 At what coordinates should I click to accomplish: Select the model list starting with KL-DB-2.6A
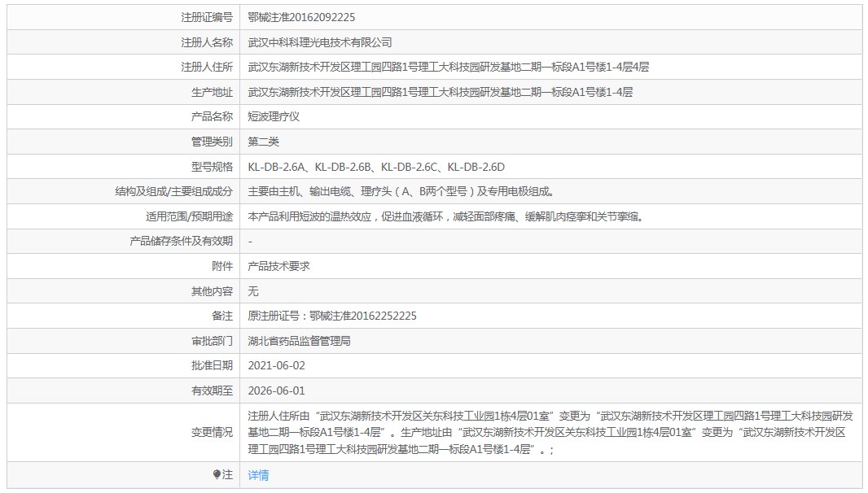[376, 167]
